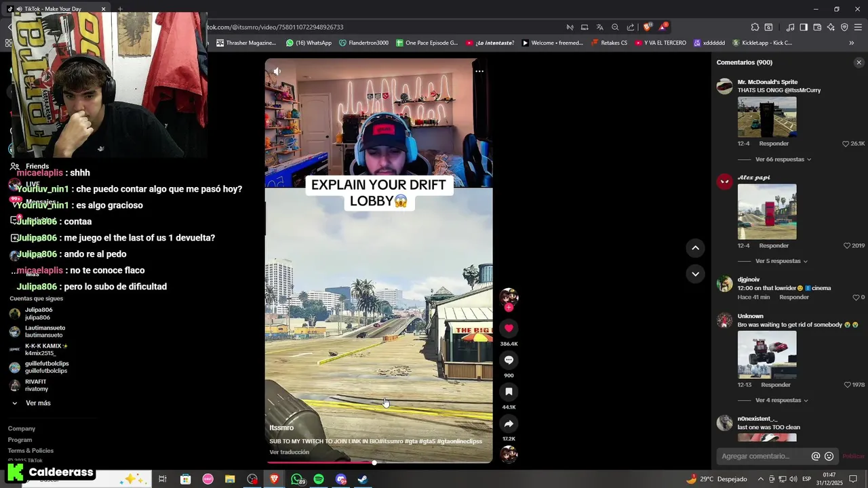Open Thrasher Magazine bookmark
The height and width of the screenshot is (488, 868).
(246, 43)
